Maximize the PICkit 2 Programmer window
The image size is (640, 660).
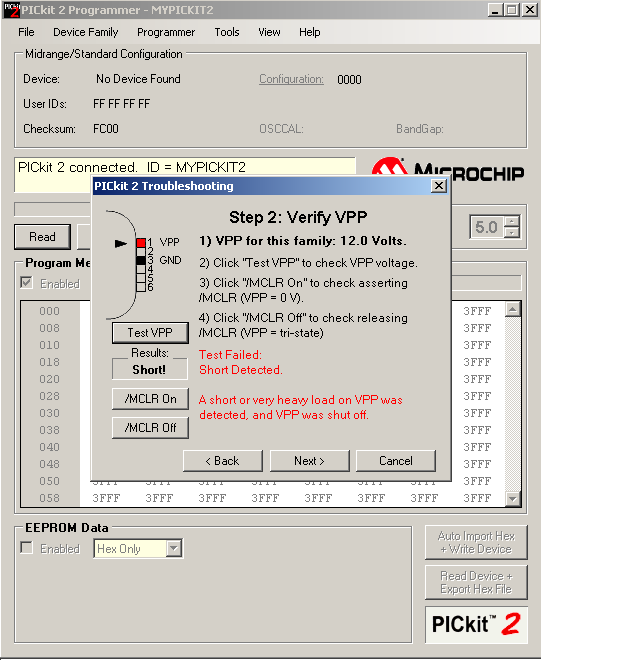[x=512, y=10]
